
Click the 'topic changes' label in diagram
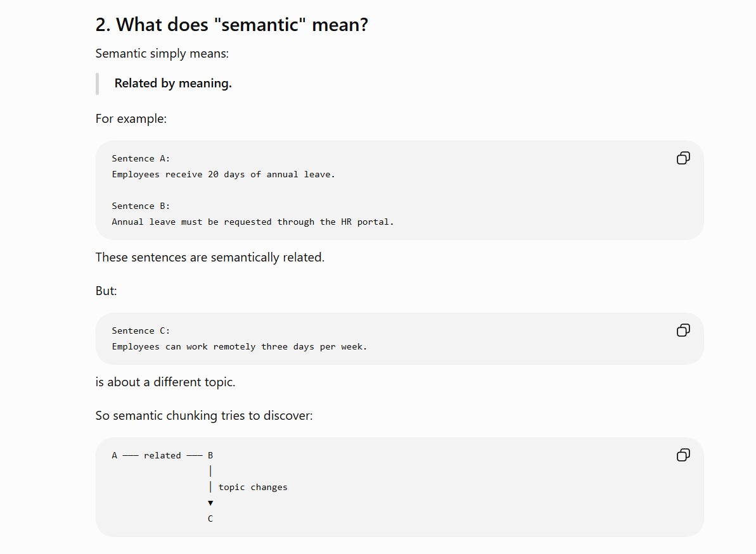pos(253,487)
